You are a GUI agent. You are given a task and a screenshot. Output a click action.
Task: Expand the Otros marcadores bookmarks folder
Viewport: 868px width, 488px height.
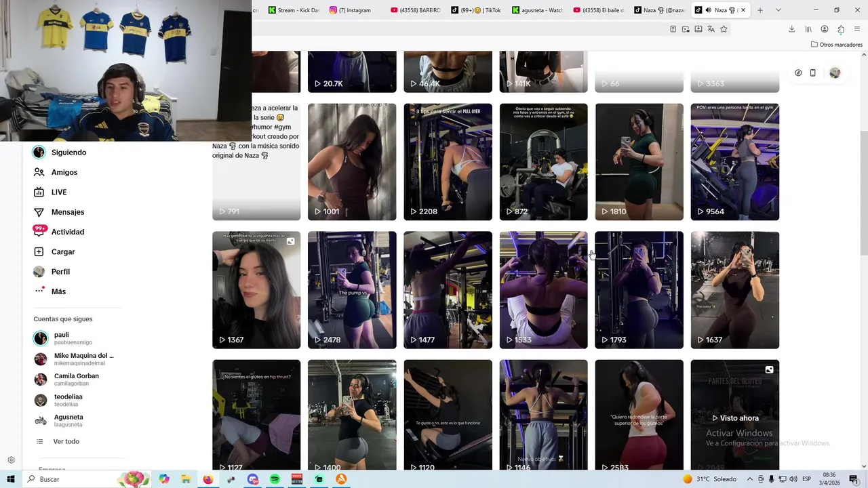[x=836, y=45]
